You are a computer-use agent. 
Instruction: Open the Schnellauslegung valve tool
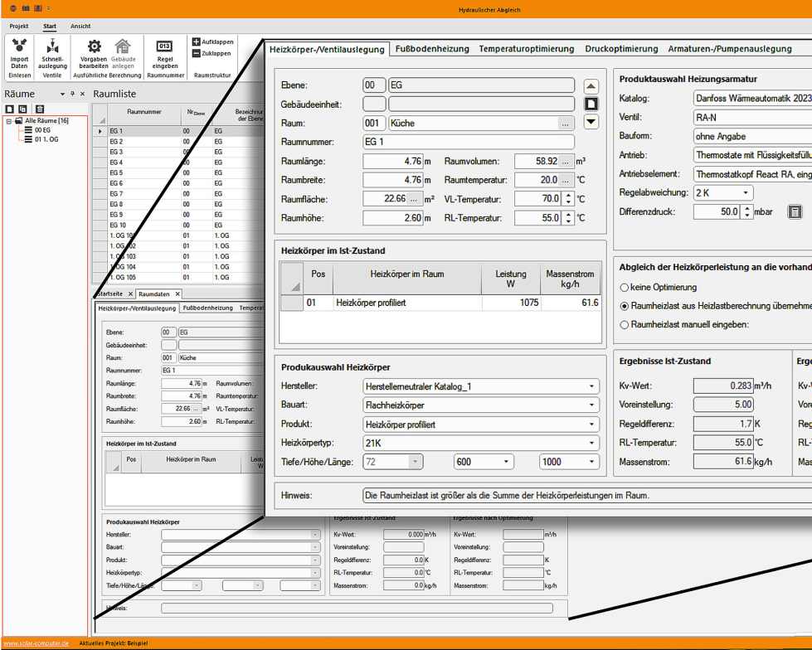[52, 46]
